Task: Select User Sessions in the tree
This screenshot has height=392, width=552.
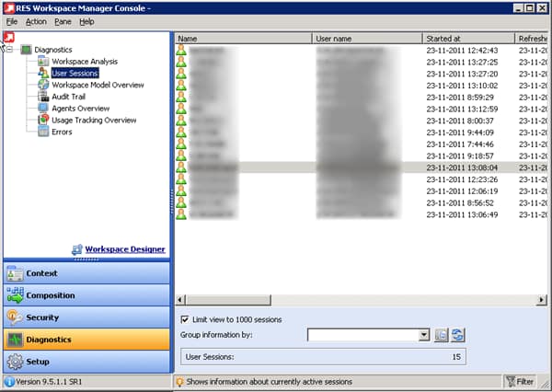Action: 75,73
